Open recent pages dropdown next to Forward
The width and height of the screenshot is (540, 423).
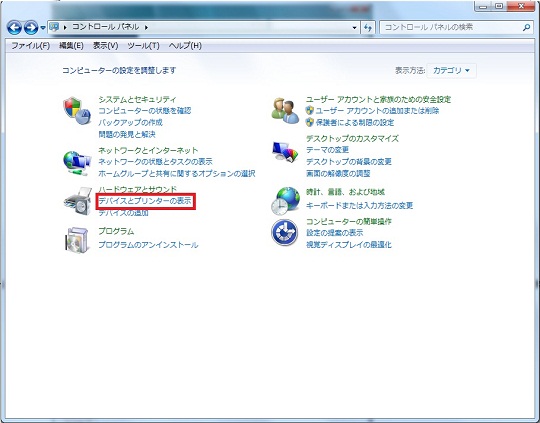(x=43, y=28)
